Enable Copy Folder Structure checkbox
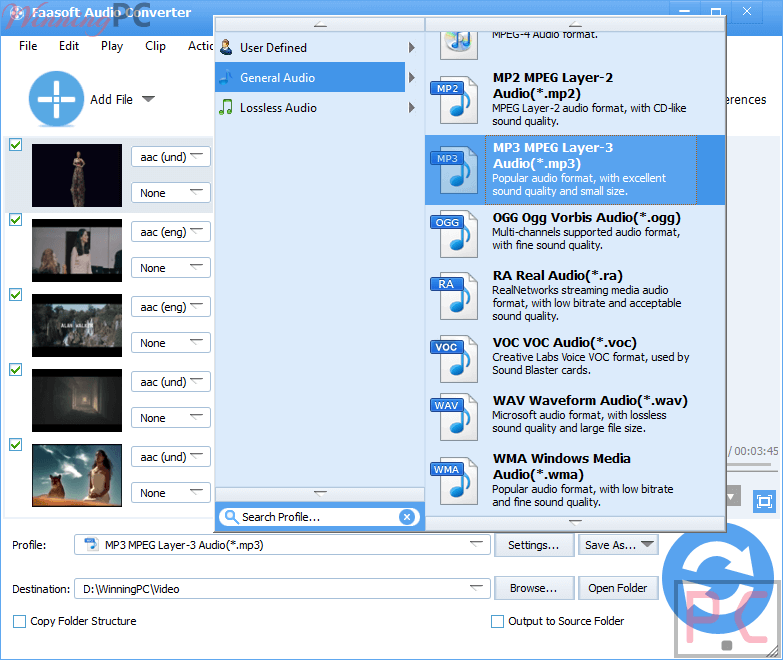The width and height of the screenshot is (783, 660). (19, 621)
